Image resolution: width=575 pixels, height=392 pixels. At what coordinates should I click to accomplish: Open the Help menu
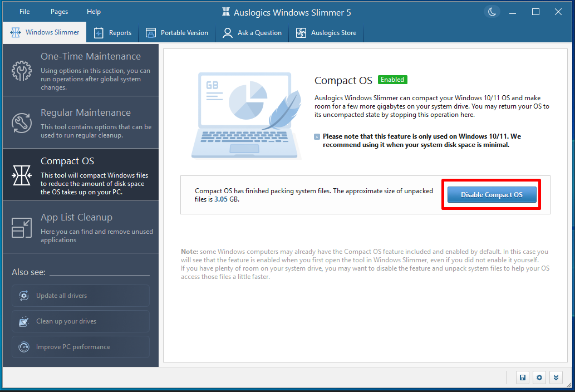[94, 12]
